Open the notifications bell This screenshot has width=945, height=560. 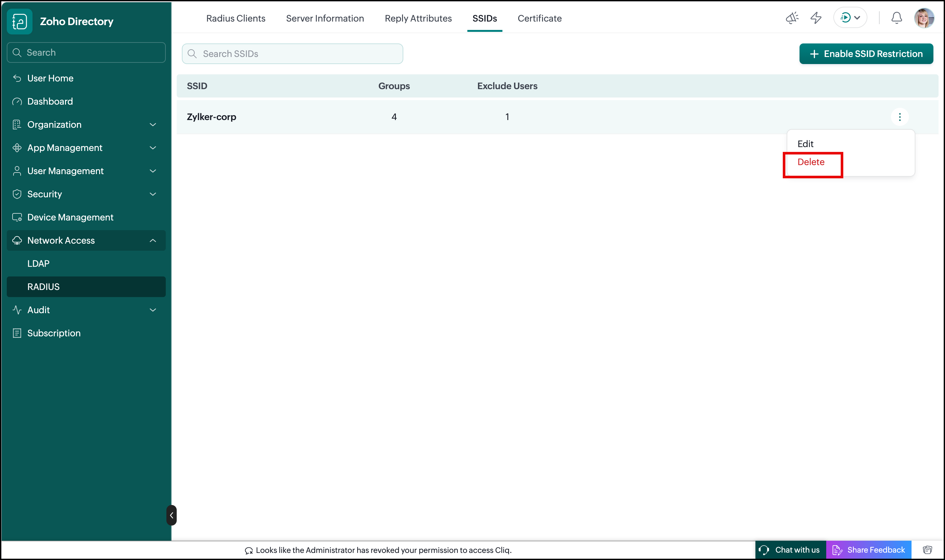pyautogui.click(x=896, y=18)
